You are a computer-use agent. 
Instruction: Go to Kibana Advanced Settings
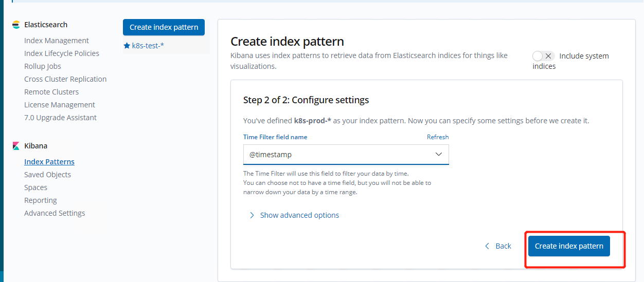55,213
